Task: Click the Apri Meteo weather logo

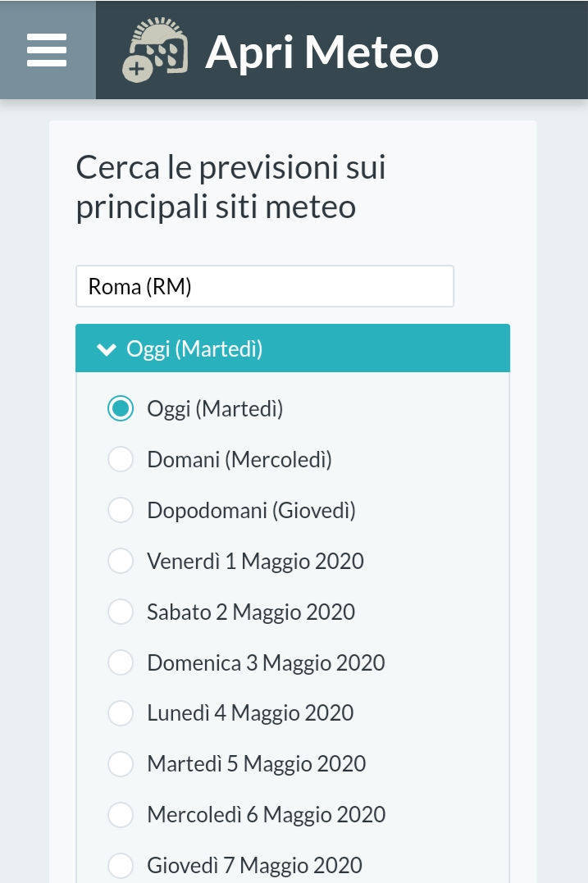Action: click(x=155, y=50)
